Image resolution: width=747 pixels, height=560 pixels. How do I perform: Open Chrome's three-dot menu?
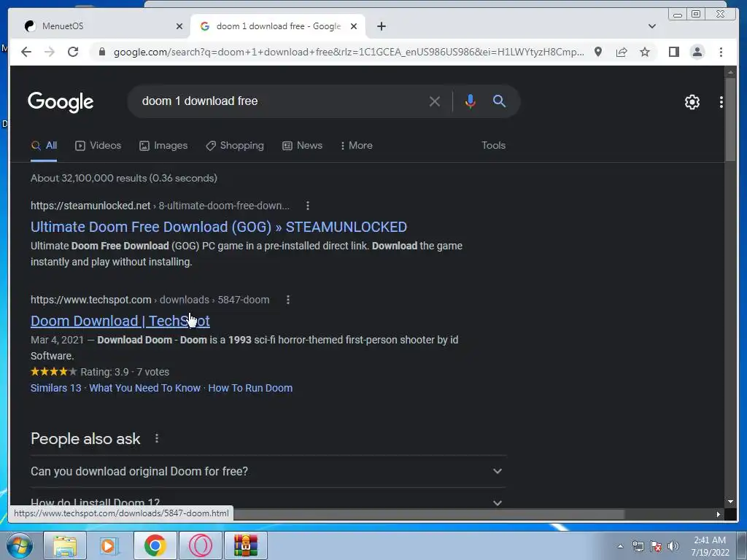[x=721, y=52]
